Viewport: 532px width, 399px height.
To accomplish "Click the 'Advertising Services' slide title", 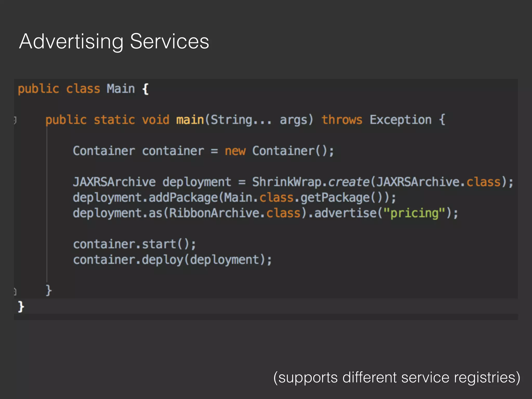I will (114, 42).
